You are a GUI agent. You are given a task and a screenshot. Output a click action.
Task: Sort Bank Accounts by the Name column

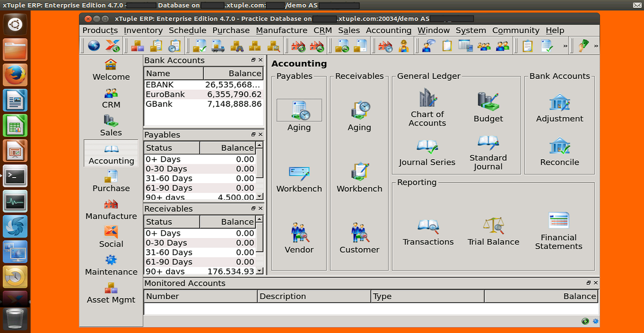tap(174, 73)
